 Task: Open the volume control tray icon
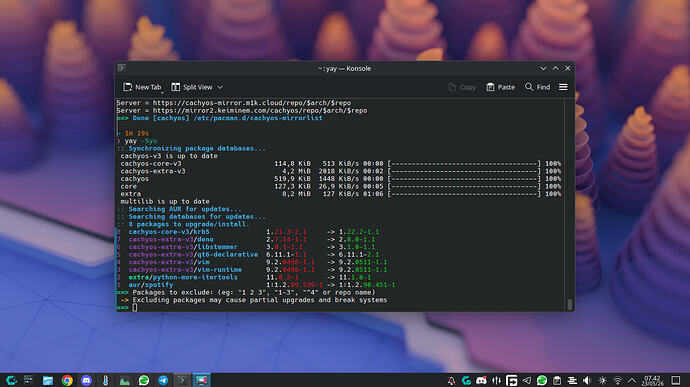pyautogui.click(x=587, y=380)
